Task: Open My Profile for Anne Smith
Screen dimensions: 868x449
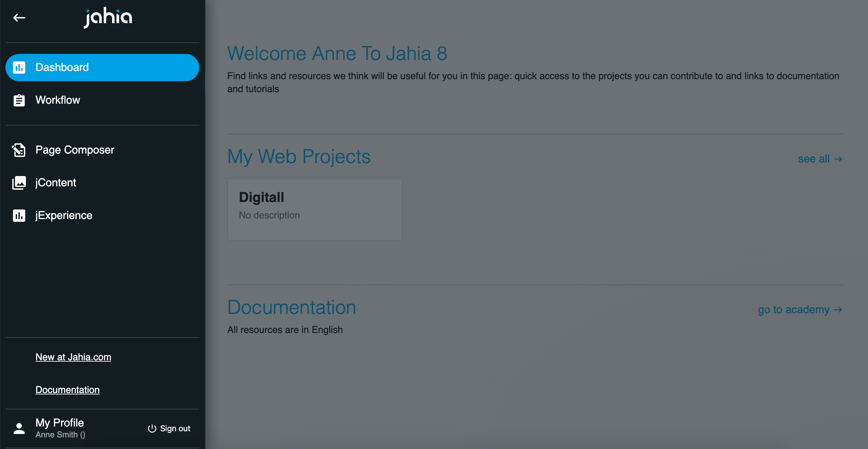Action: point(60,423)
